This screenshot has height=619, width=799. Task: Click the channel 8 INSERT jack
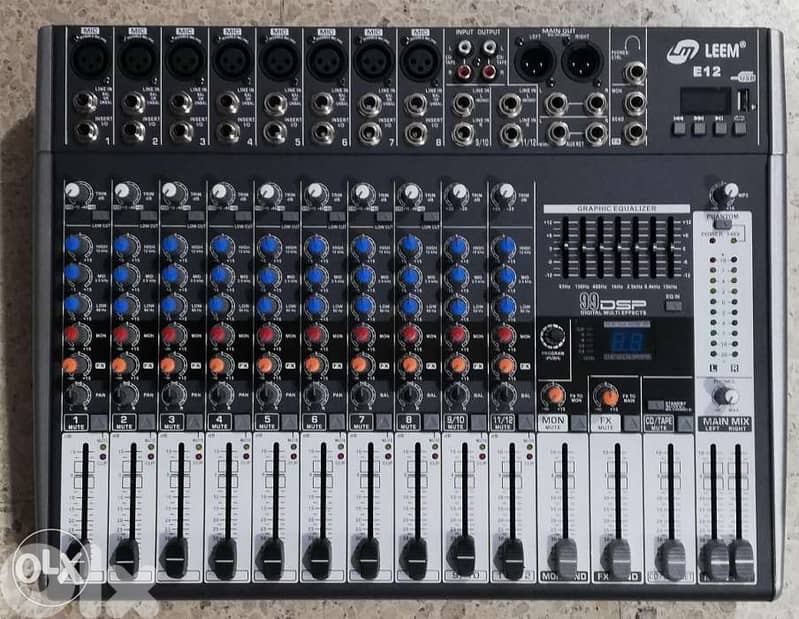(x=416, y=133)
